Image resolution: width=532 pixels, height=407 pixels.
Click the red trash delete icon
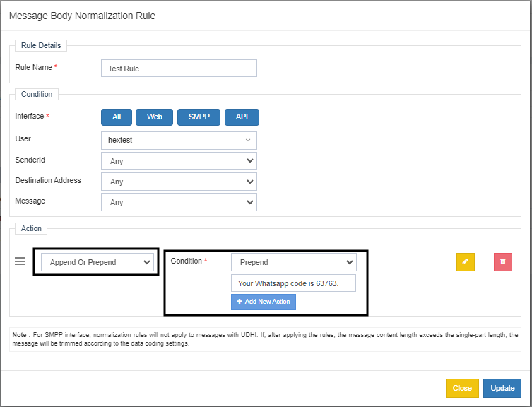[x=502, y=261]
